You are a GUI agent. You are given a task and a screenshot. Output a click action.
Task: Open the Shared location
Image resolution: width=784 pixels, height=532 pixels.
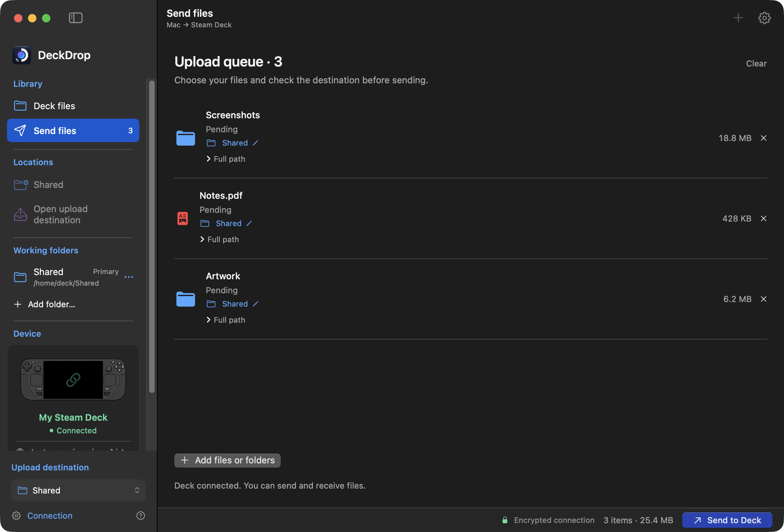click(73, 185)
